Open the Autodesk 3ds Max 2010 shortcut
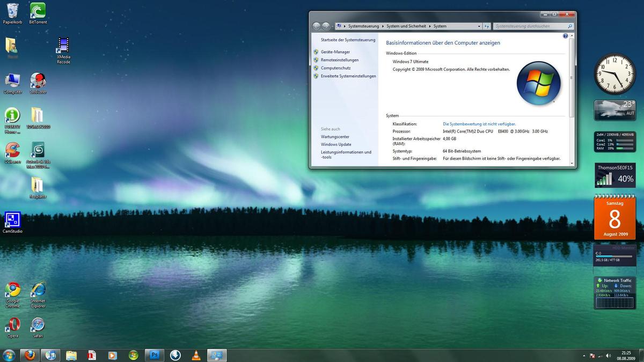644x362 pixels. 38,156
